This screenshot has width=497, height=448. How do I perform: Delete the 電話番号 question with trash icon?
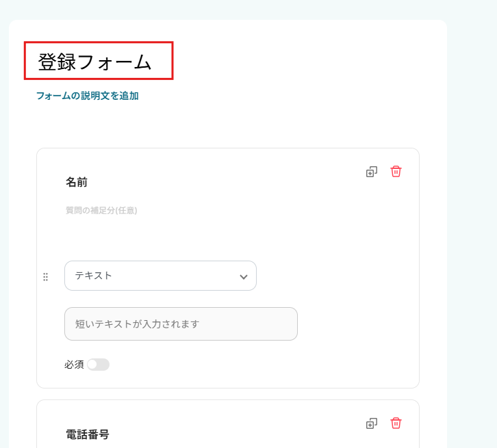pyautogui.click(x=396, y=423)
